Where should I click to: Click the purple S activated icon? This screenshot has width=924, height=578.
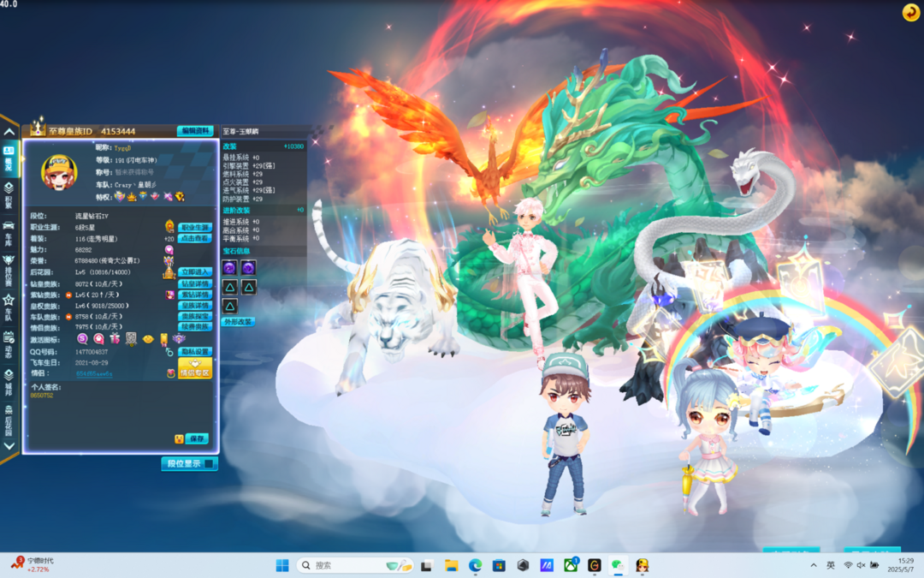point(82,338)
